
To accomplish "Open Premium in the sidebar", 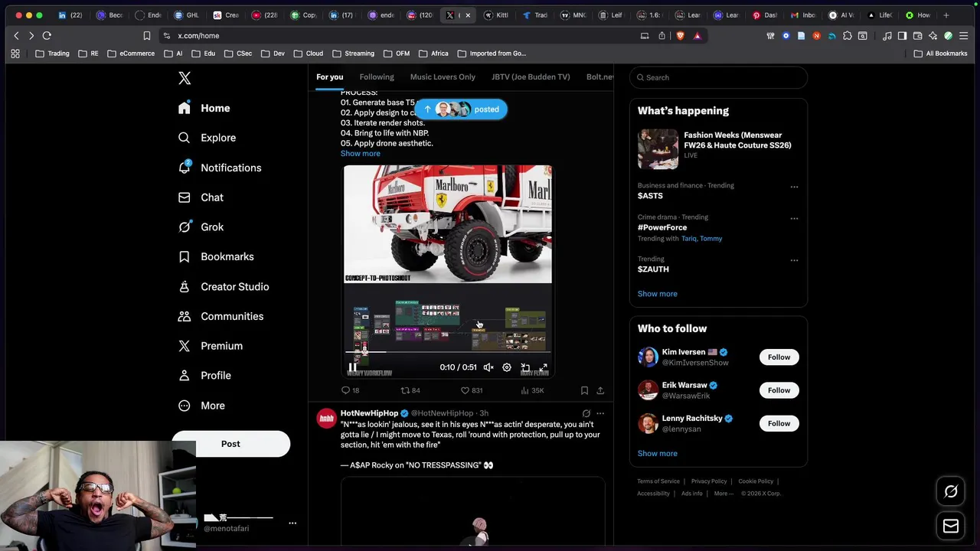I will coord(211,346).
